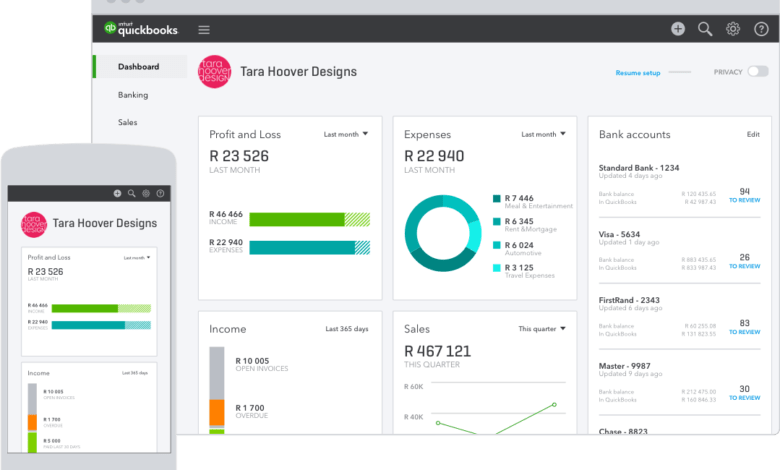Click the orange overdue segment in Income bar

[217, 412]
